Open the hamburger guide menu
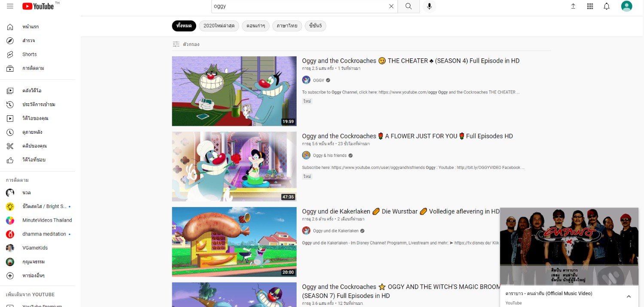The width and height of the screenshot is (644, 307). [x=10, y=6]
